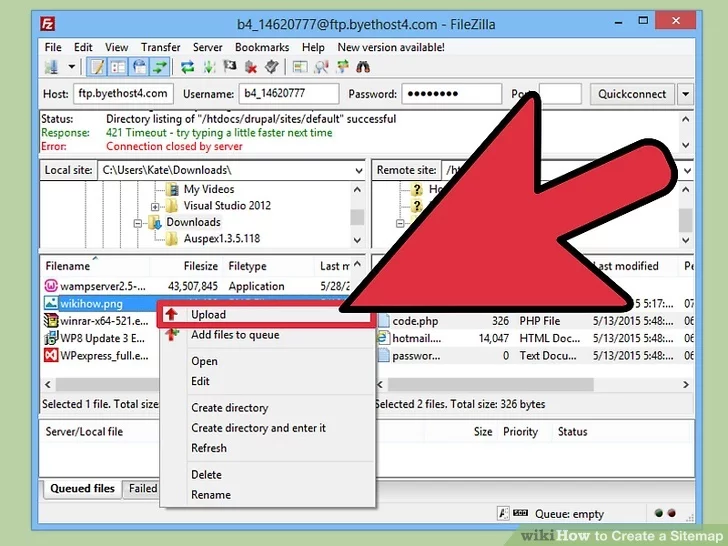728x546 pixels.
Task: Sort local files by Filename column
Action: [x=68, y=266]
